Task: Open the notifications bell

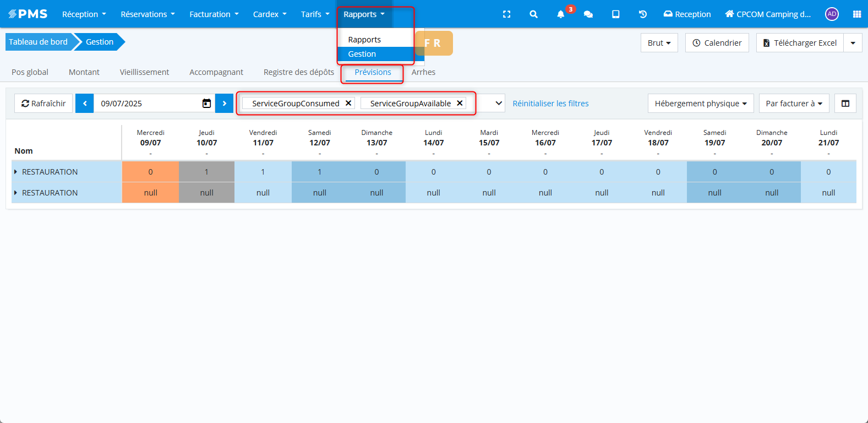Action: (560, 14)
